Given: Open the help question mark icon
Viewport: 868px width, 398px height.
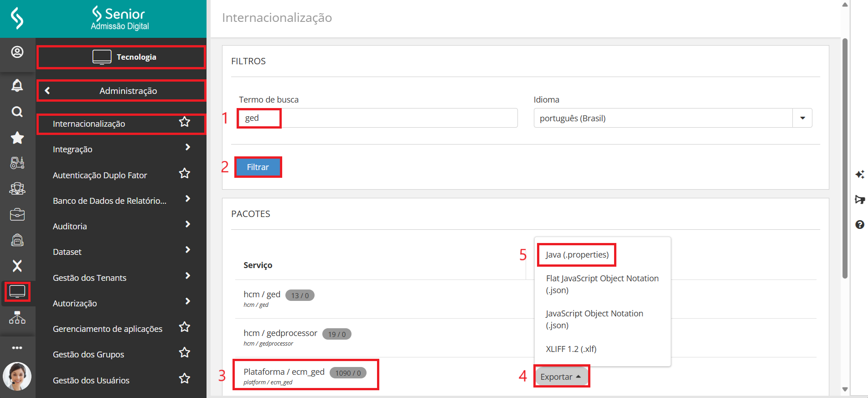Looking at the screenshot, I should 860,224.
